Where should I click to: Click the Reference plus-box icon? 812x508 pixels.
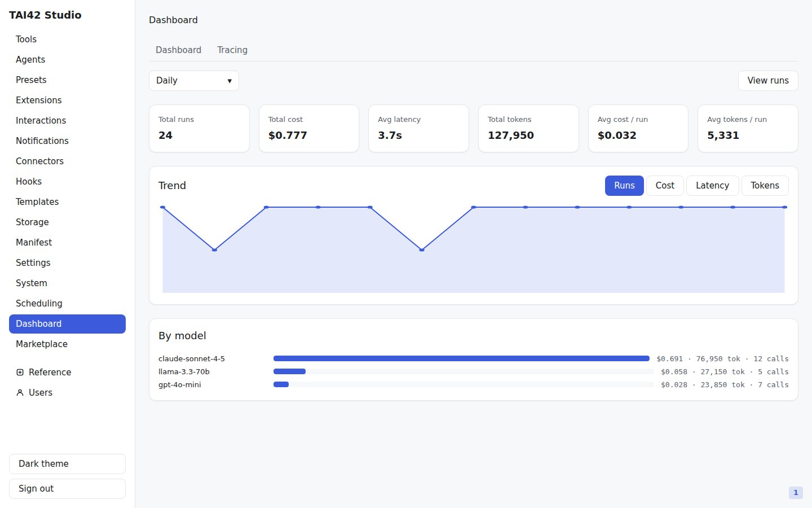(x=20, y=372)
